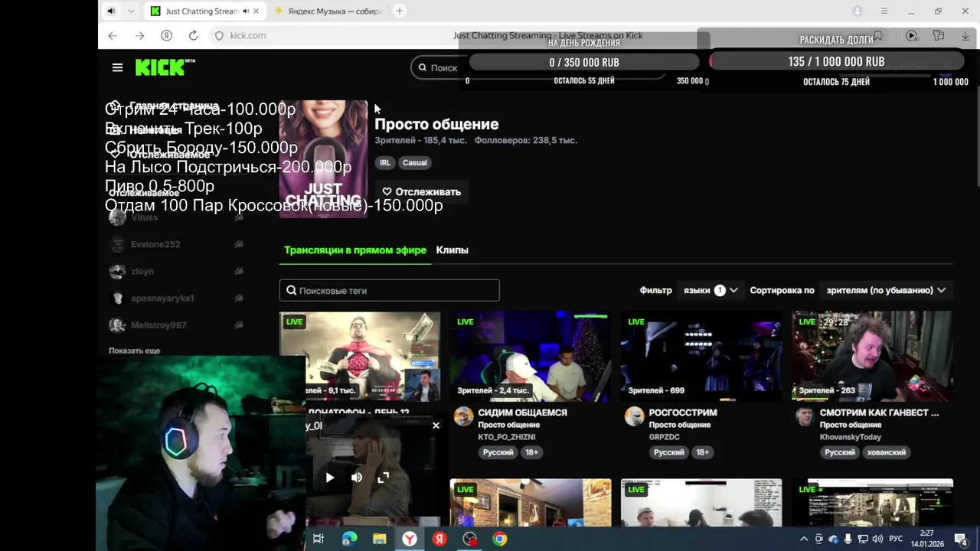Open the browser profile avatar

tap(857, 11)
